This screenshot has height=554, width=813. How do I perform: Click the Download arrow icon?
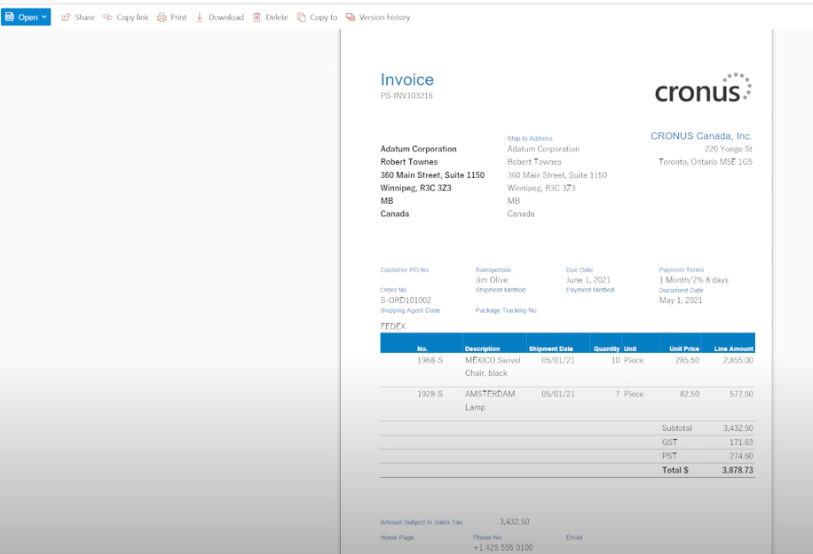click(x=200, y=17)
